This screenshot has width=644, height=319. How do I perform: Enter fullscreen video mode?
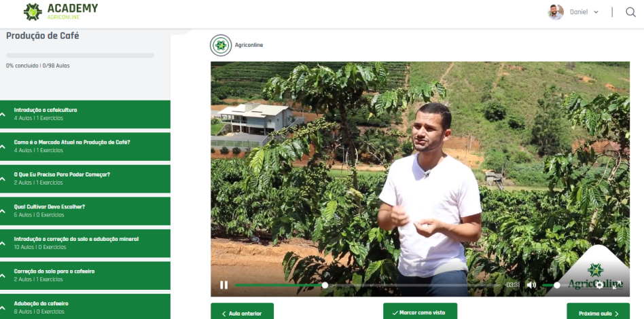tap(616, 285)
